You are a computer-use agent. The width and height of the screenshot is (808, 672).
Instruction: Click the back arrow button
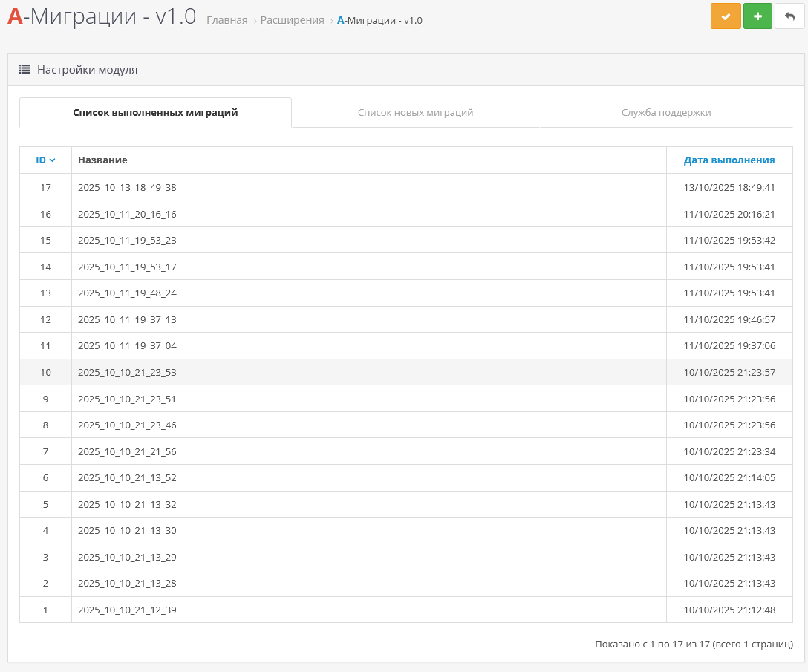pyautogui.click(x=789, y=16)
